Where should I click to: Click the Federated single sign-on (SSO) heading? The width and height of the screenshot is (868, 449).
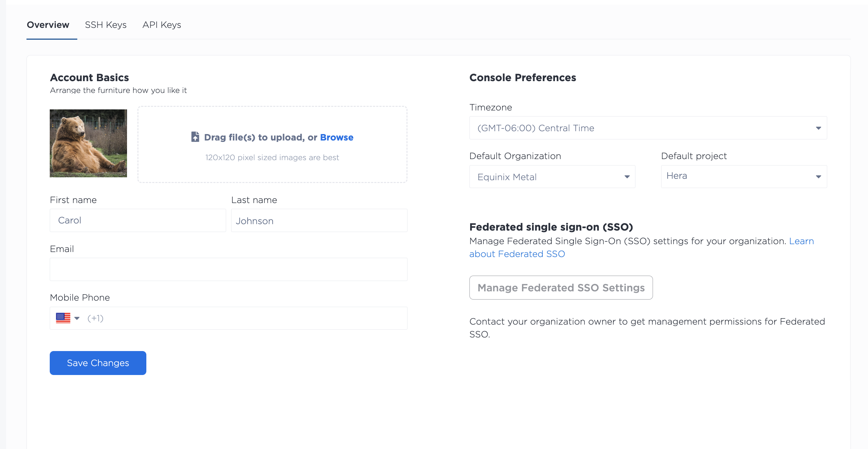point(551,227)
